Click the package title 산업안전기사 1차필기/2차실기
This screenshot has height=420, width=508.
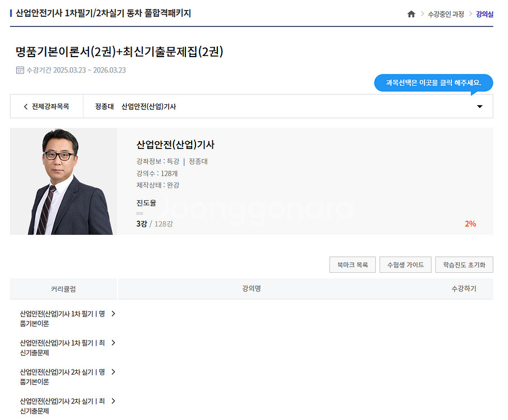pyautogui.click(x=104, y=13)
